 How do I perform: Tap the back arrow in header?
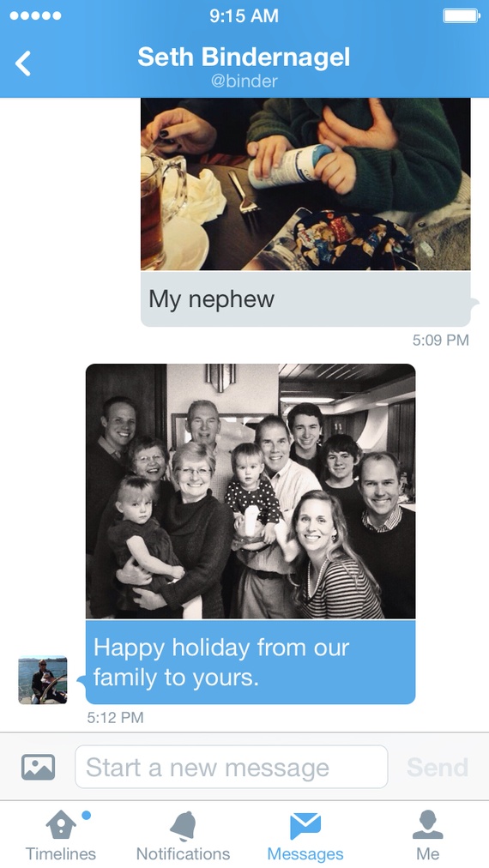click(23, 63)
